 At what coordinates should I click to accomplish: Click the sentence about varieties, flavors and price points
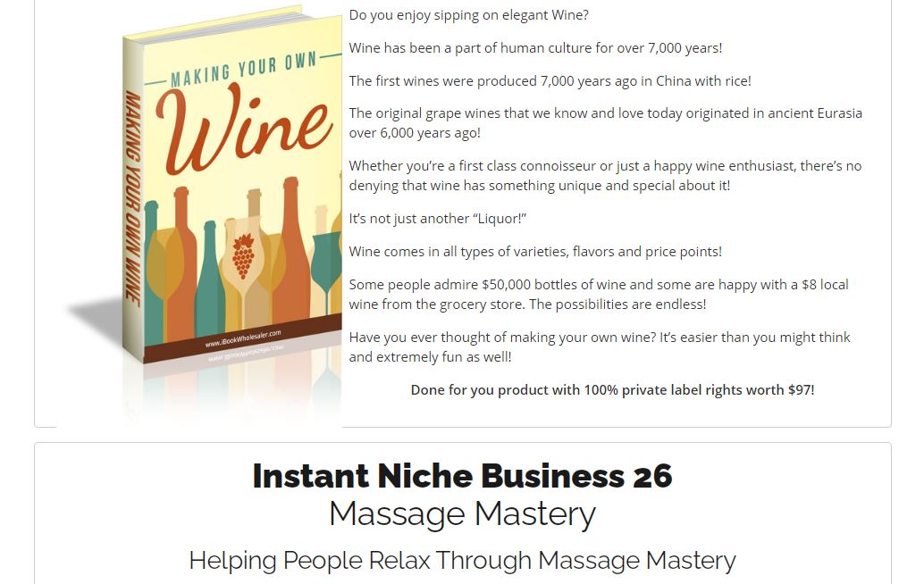coord(535,252)
